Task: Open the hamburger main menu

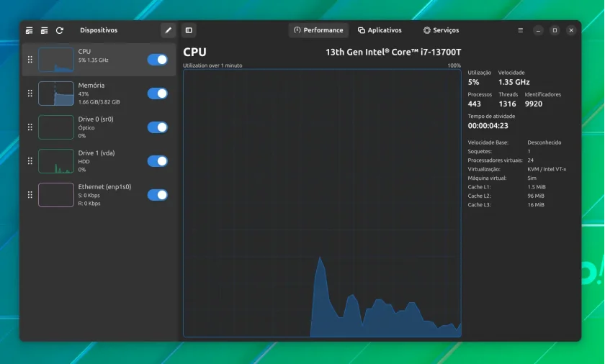Action: coord(520,30)
